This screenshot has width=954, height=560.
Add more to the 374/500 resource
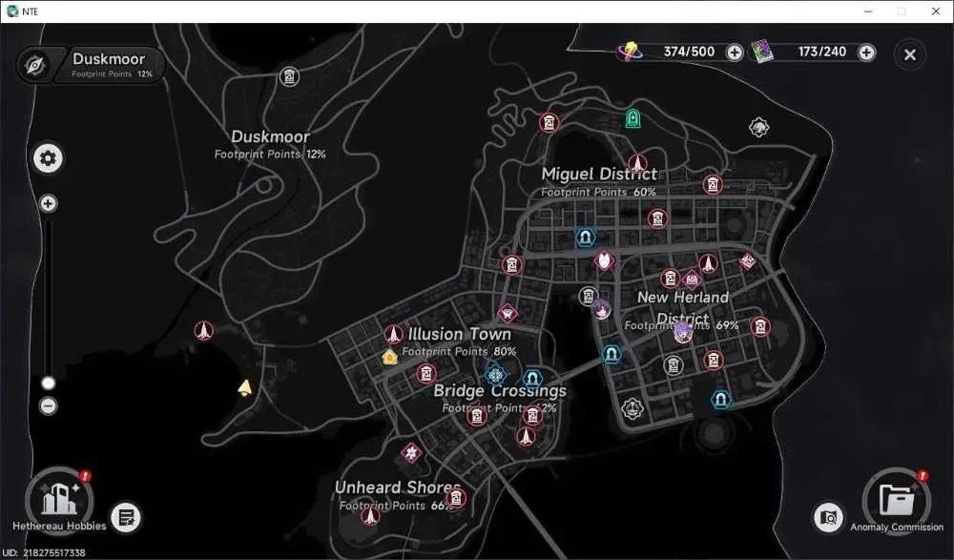point(735,52)
